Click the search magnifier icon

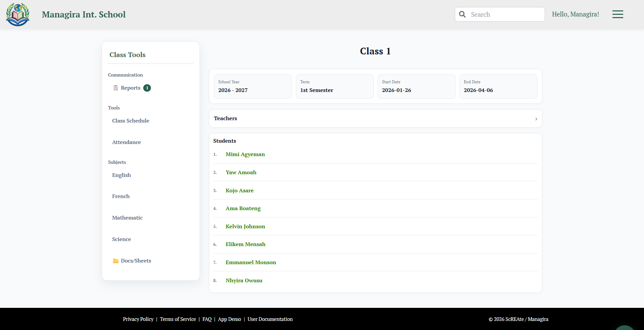tap(463, 14)
